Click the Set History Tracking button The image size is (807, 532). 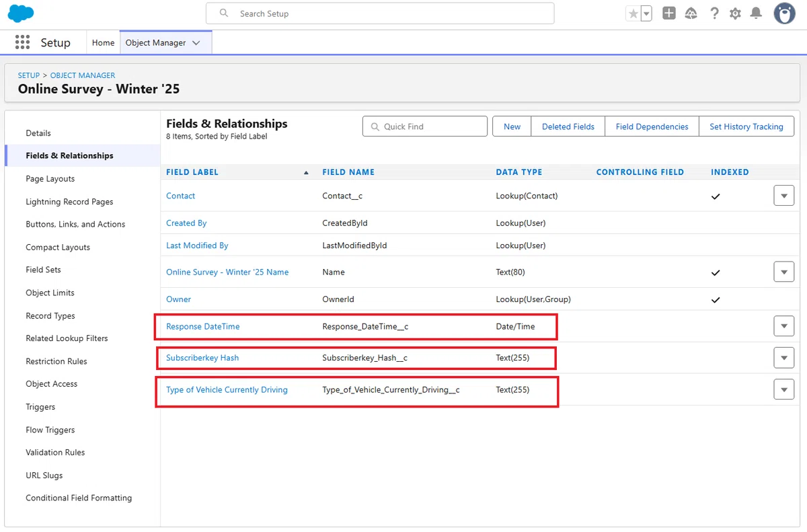pos(746,126)
